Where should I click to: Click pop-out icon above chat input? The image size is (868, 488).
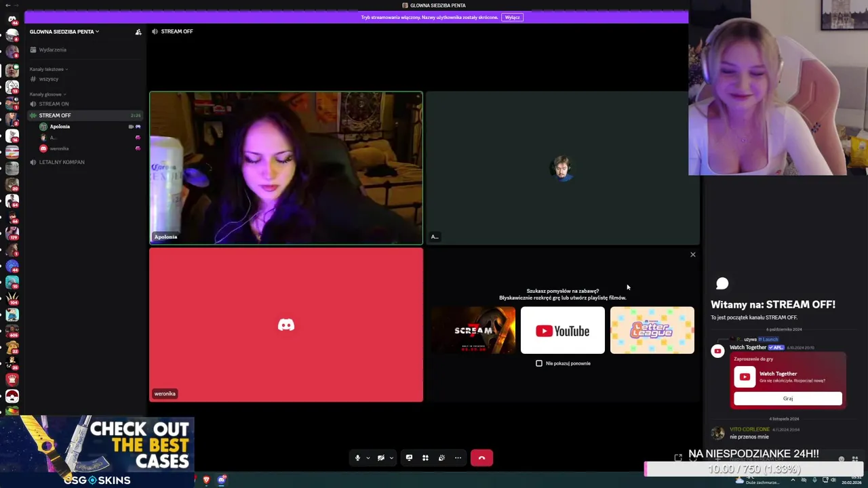pos(678,458)
